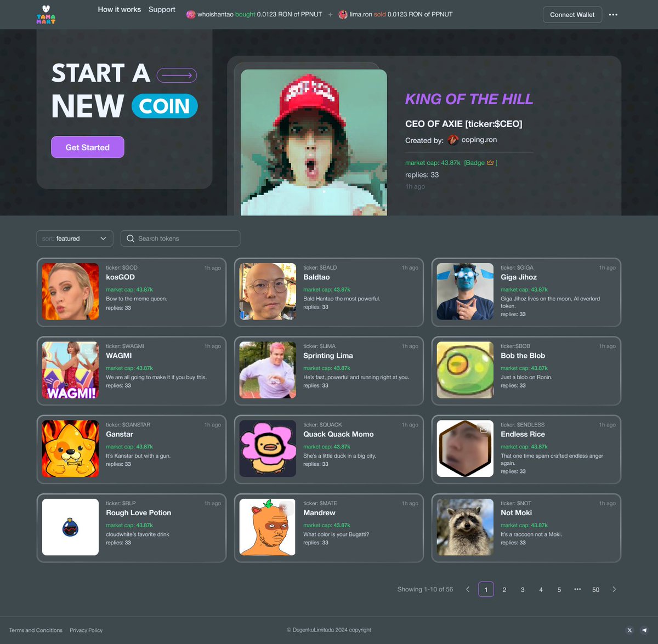Click the Connect Wallet button
Image resolution: width=658 pixels, height=644 pixels.
point(572,15)
